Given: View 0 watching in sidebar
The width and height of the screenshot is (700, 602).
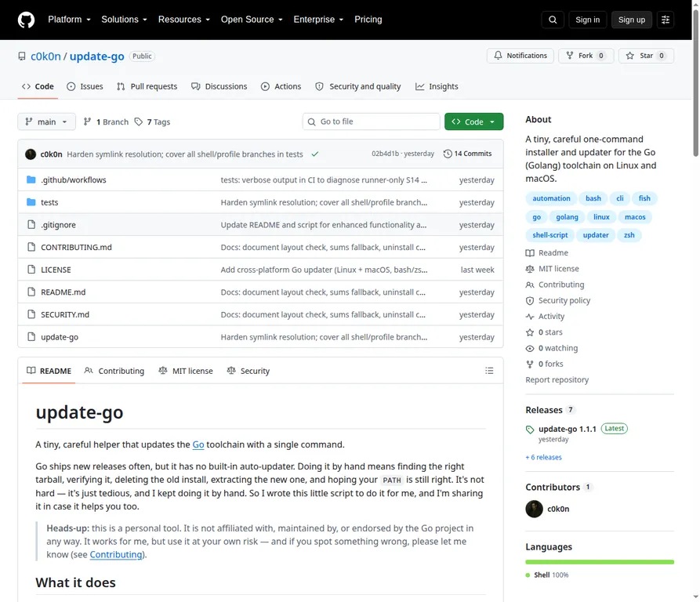Looking at the screenshot, I should click(552, 348).
